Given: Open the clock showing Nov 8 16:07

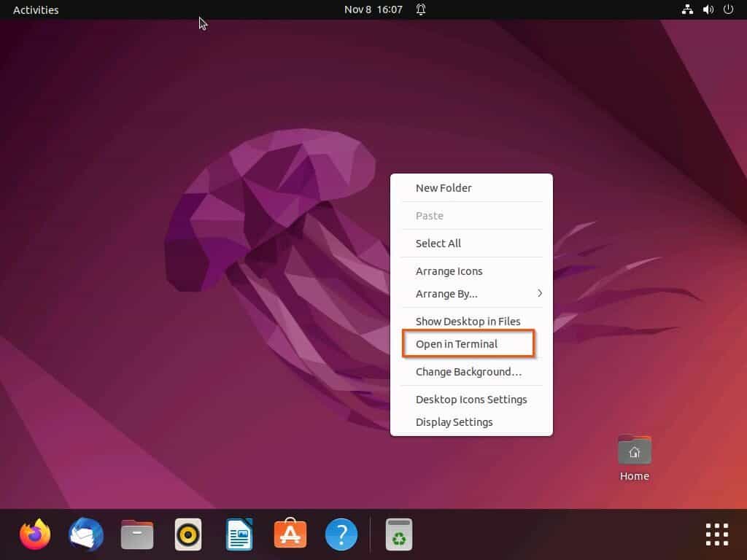Looking at the screenshot, I should (x=373, y=9).
